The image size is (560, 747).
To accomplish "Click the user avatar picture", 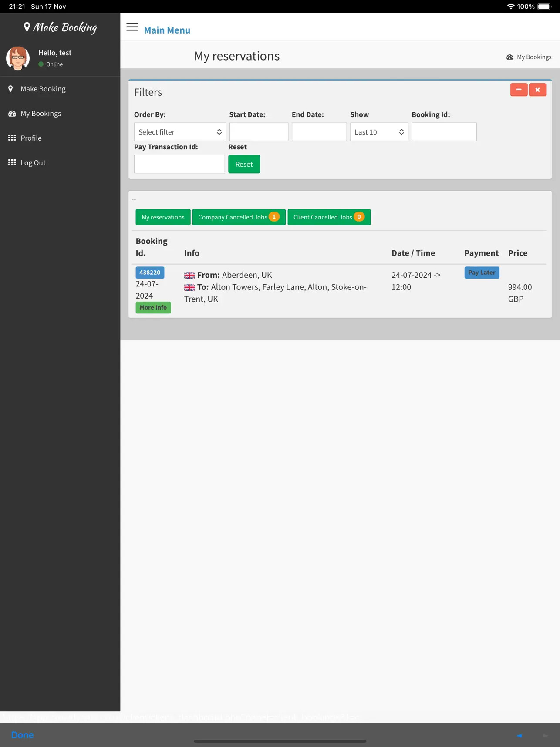I will [18, 58].
